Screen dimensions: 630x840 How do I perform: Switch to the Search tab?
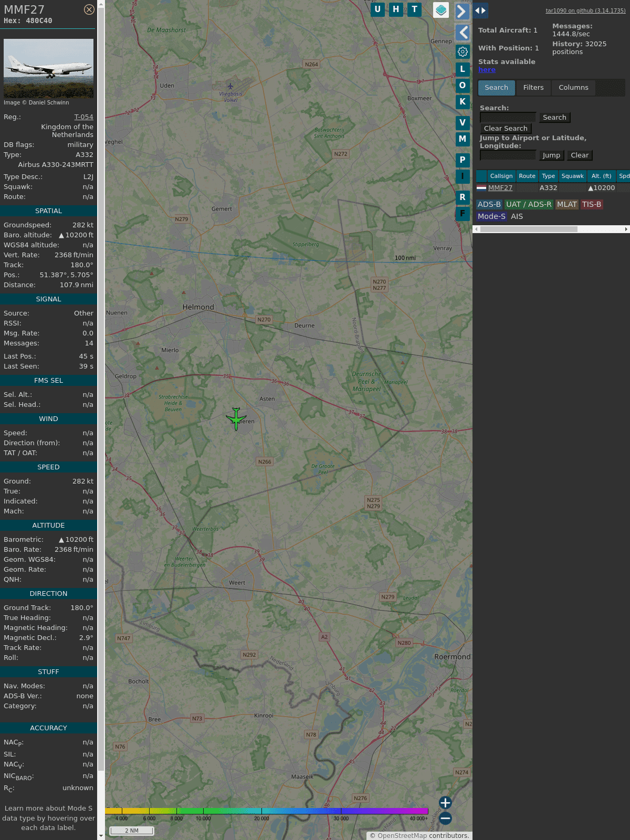496,88
